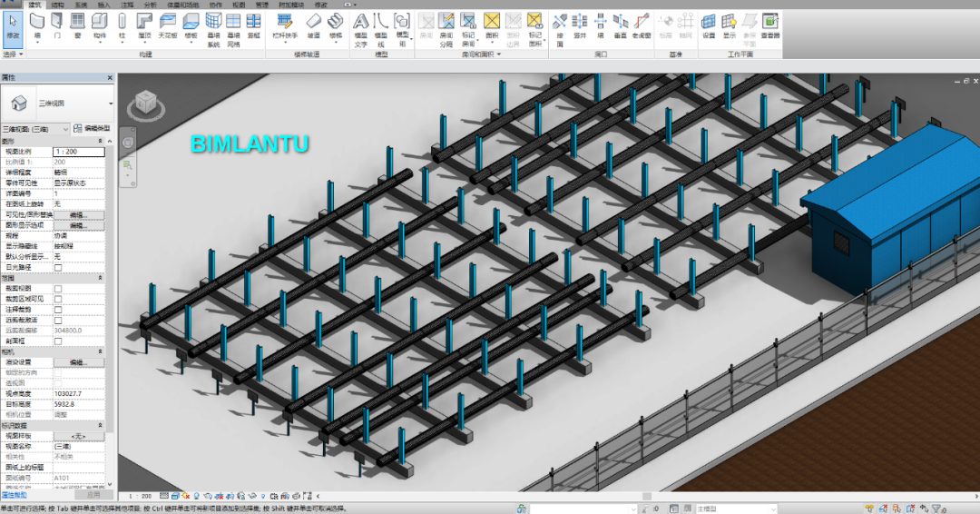The width and height of the screenshot is (980, 514).
Task: Switch to the Insert (插入) ribbon tab
Action: pos(104,5)
